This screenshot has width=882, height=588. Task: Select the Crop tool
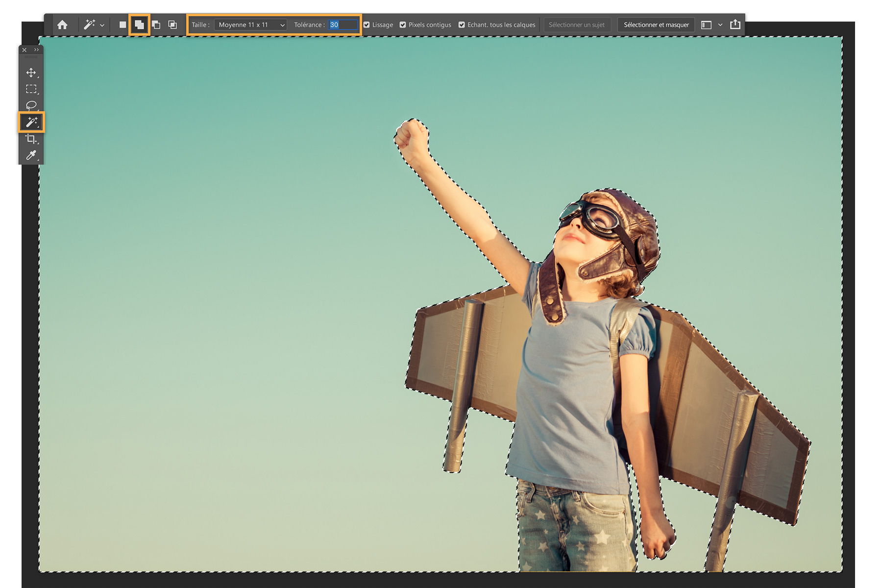coord(31,139)
